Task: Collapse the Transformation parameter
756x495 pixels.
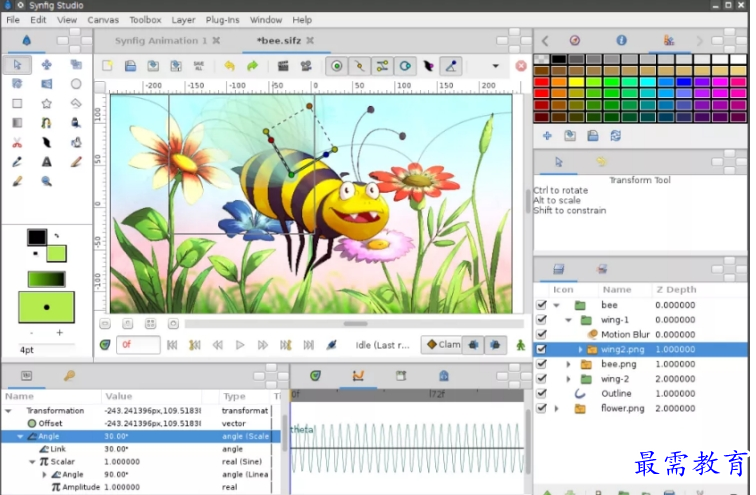Action: click(x=8, y=411)
